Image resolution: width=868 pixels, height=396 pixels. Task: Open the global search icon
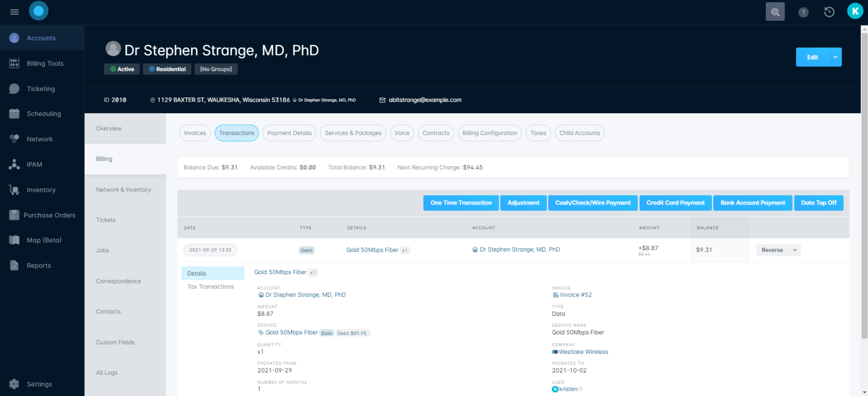point(775,12)
